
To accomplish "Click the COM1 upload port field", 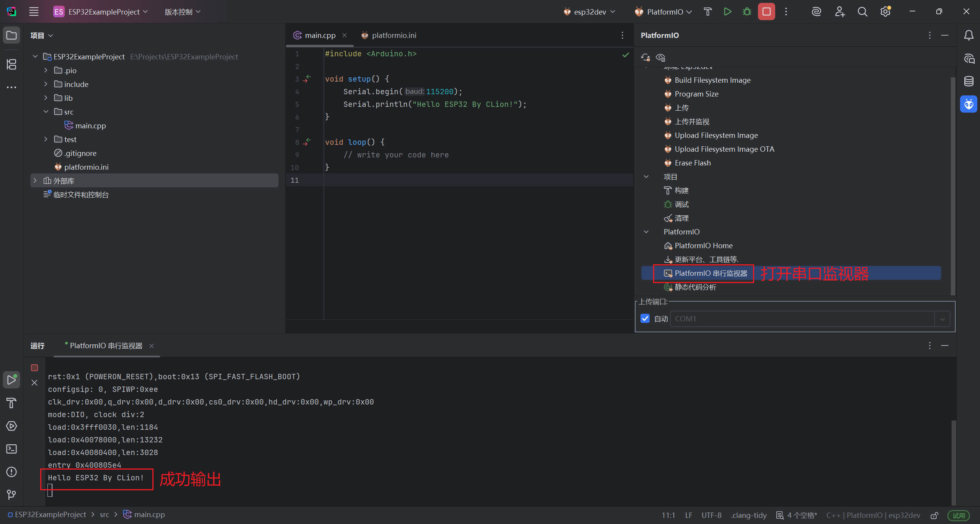I will (802, 319).
